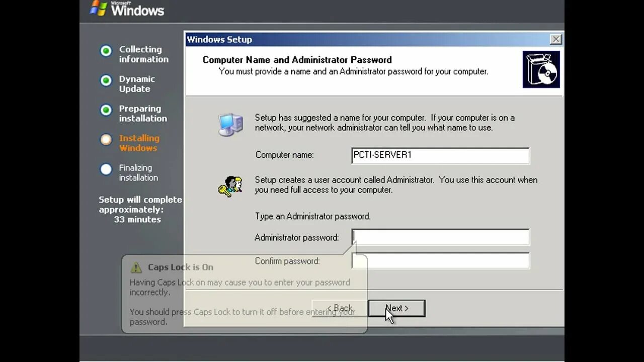
Task: Click the Installing Windows step bullet
Action: coord(106,140)
